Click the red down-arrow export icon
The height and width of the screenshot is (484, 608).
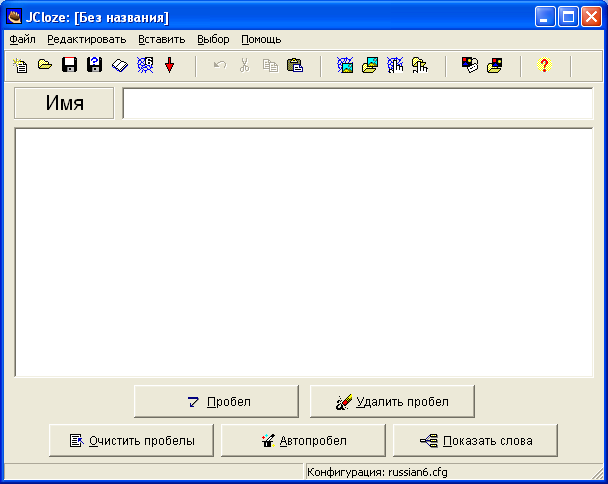click(x=169, y=65)
